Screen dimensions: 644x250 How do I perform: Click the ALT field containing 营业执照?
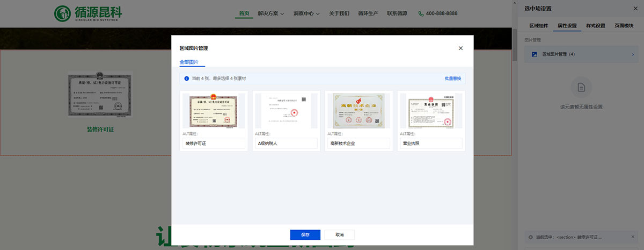tap(431, 144)
